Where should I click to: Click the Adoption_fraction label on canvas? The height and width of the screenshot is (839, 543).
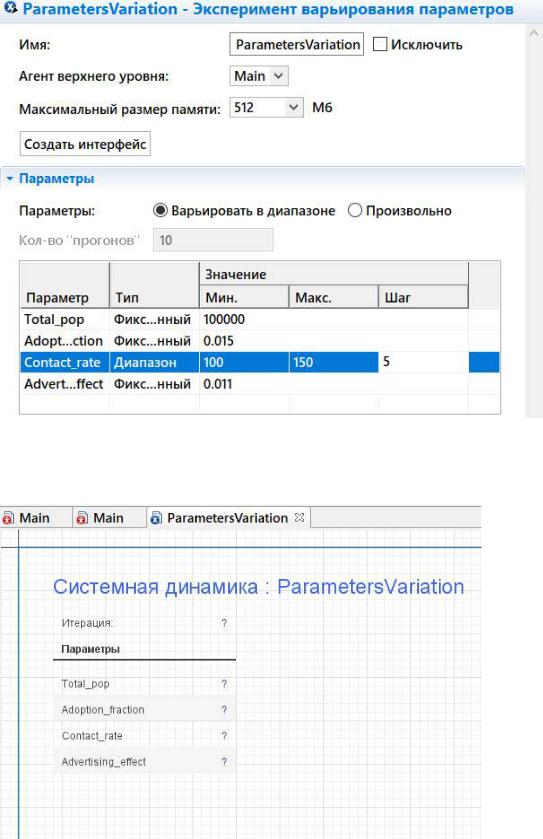coord(103,710)
